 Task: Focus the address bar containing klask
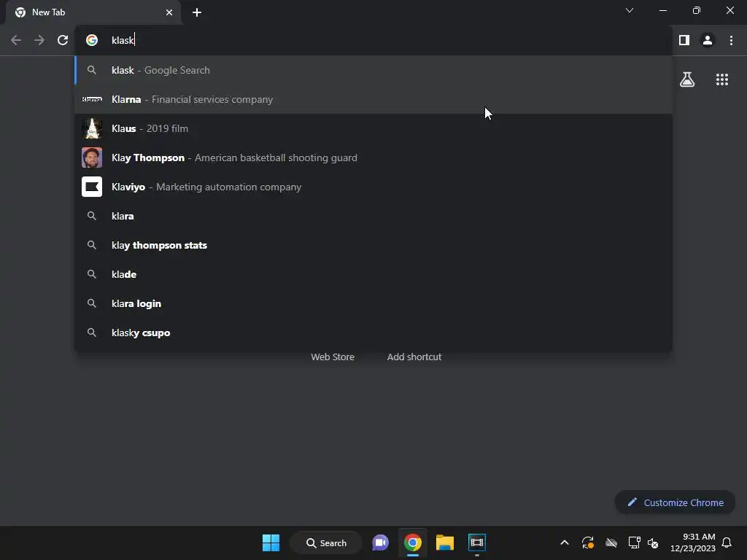(373, 40)
